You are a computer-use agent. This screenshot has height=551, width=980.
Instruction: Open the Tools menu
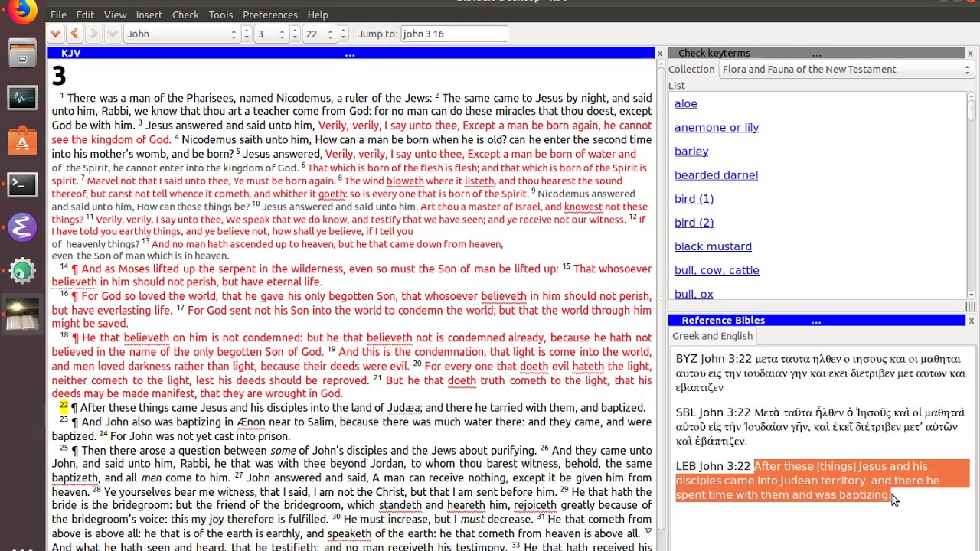point(220,15)
